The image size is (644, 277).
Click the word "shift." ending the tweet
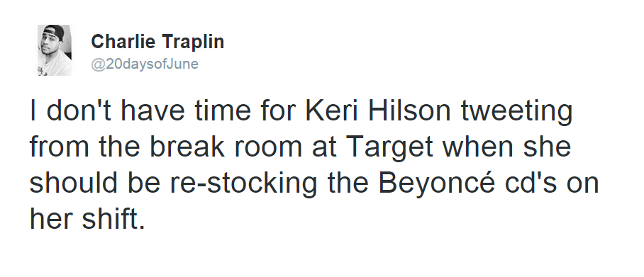click(113, 218)
